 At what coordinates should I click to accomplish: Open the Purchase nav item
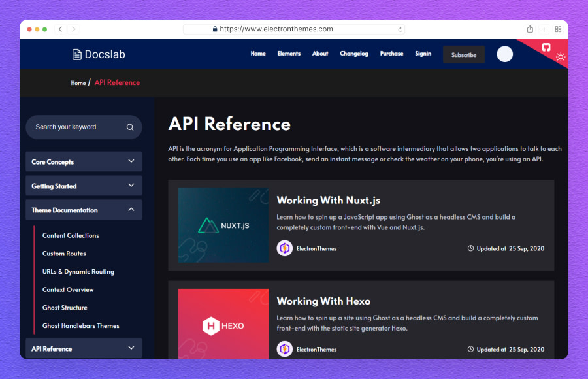coord(391,54)
